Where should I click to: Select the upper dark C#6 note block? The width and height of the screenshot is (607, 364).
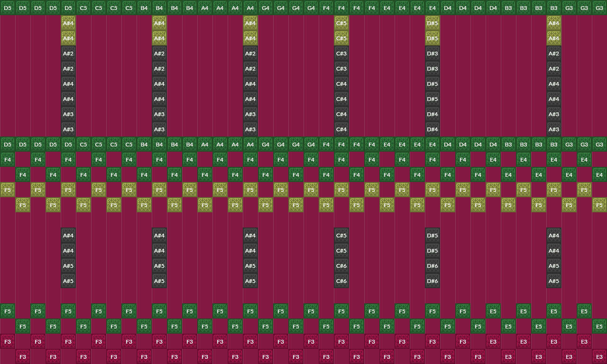[x=341, y=265]
